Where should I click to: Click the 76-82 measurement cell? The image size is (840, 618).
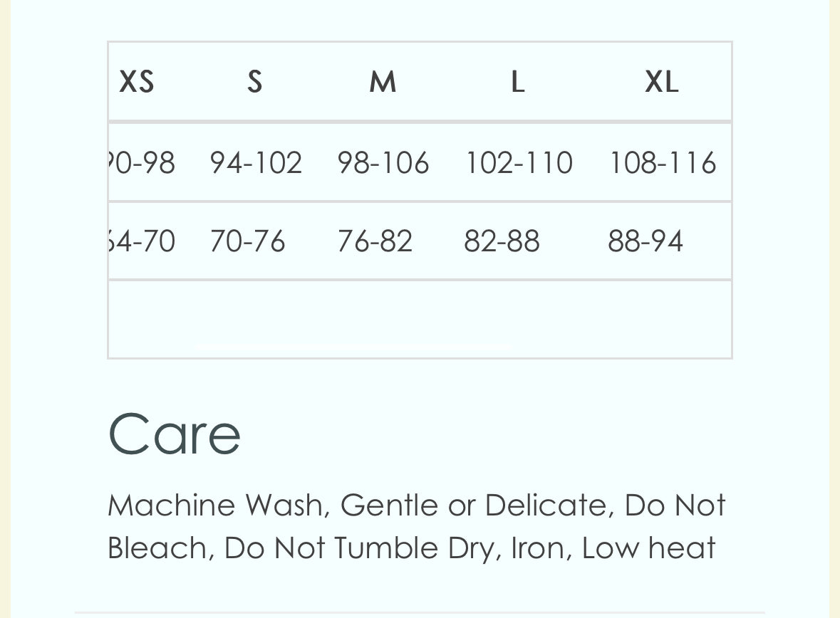point(375,241)
